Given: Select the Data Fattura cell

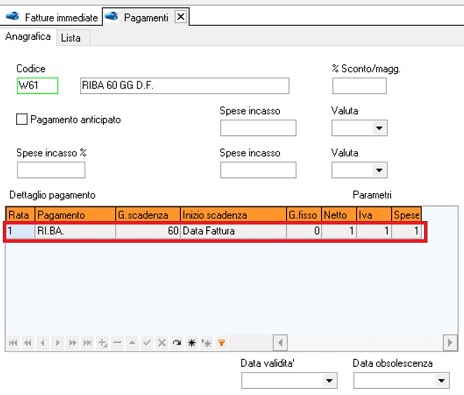Looking at the screenshot, I should pyautogui.click(x=233, y=231).
